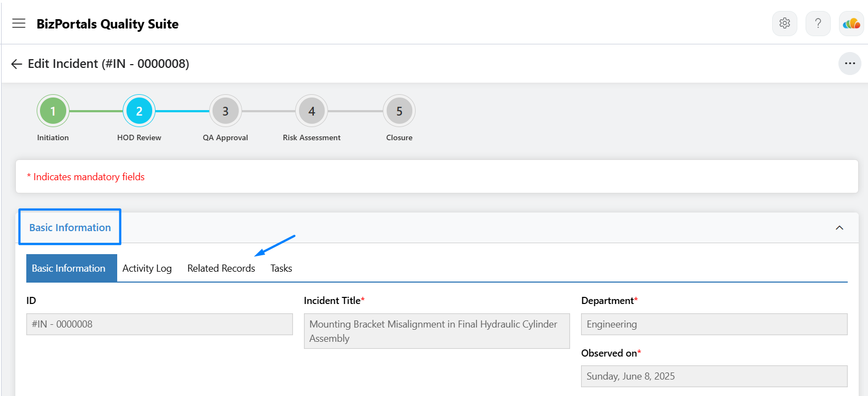Click the Risk Assessment step label
Image resolution: width=868 pixels, height=396 pixels.
pos(312,137)
